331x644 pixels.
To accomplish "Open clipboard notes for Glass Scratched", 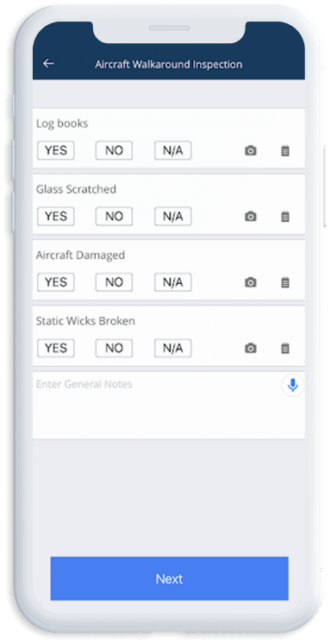I will (285, 217).
